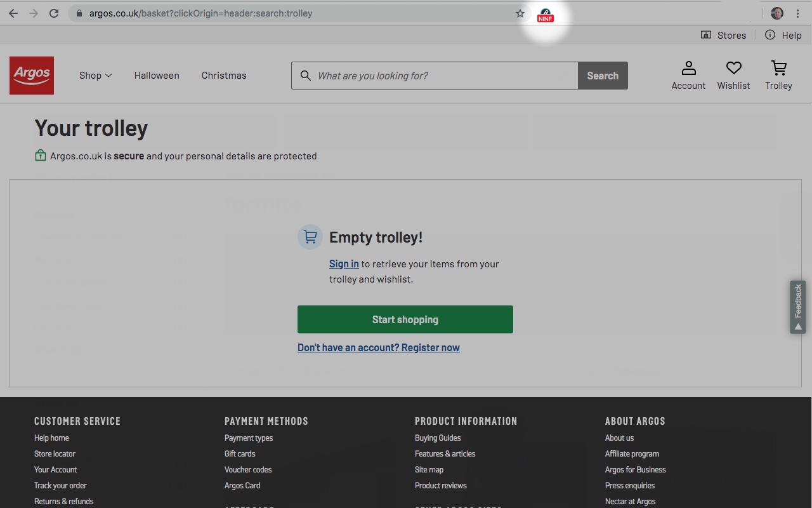
Task: Open the Chrome profile avatar
Action: point(777,13)
